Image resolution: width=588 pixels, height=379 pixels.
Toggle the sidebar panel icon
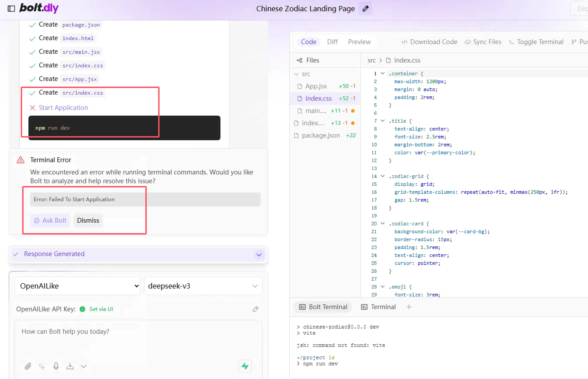pyautogui.click(x=11, y=9)
